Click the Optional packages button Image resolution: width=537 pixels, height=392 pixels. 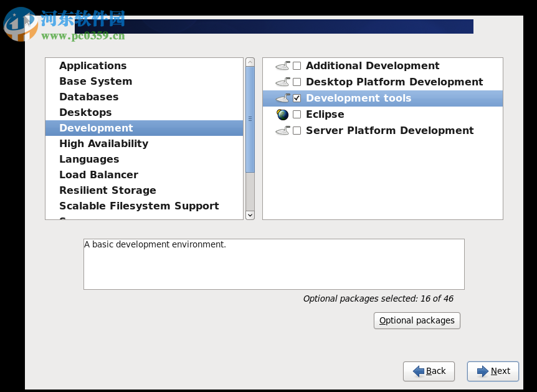[x=416, y=320]
